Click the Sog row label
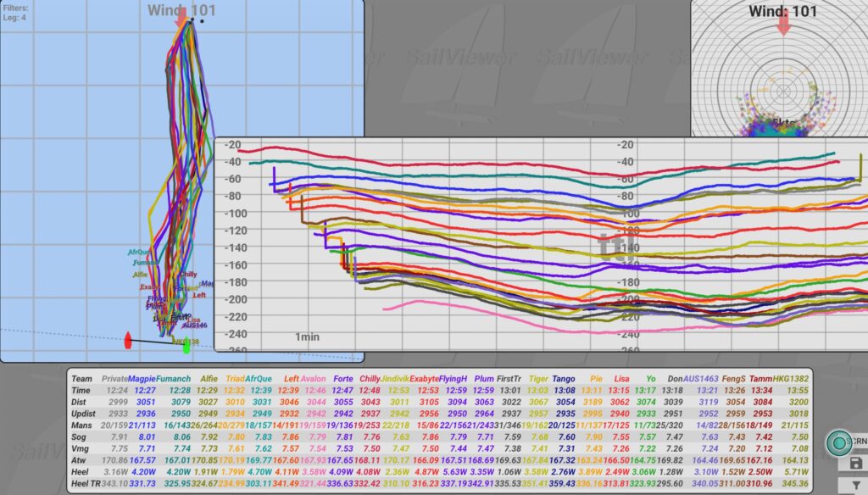868x495 pixels. (79, 437)
